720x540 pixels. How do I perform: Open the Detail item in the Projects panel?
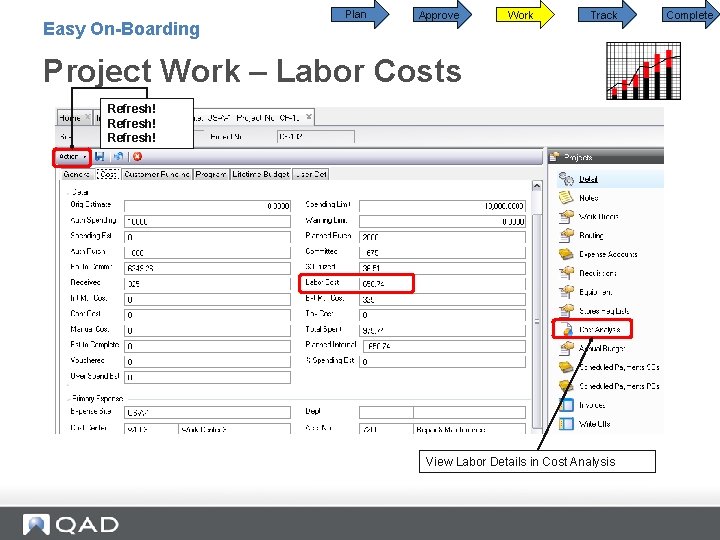[x=588, y=179]
